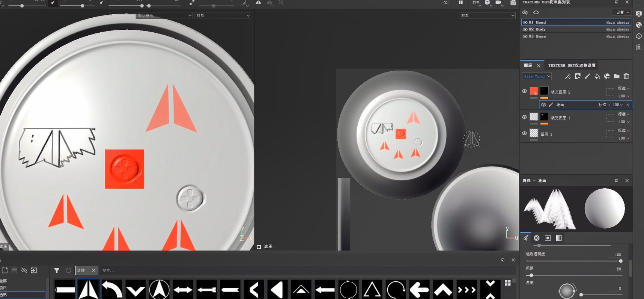This screenshot has height=299, width=644.
Task: Open the history panel clock icon
Action: [639, 36]
